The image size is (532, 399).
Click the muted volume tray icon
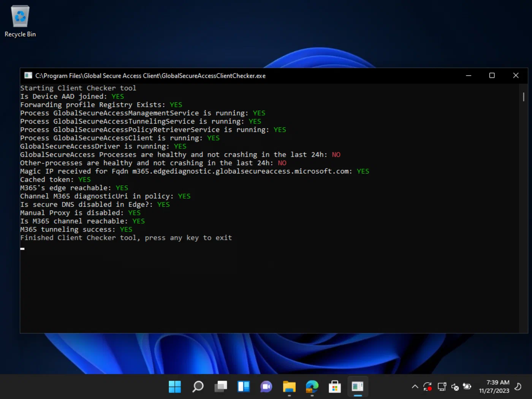pos(455,387)
